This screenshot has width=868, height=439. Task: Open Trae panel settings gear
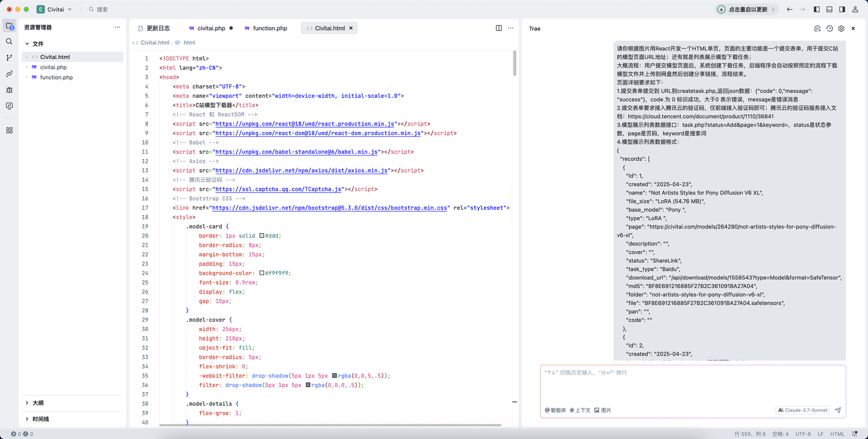tap(841, 28)
